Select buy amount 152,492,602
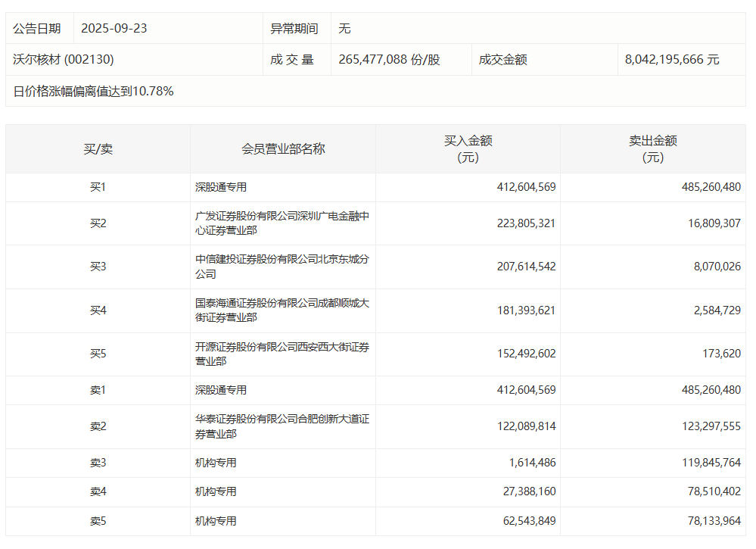This screenshot has height=549, width=756. click(x=526, y=354)
